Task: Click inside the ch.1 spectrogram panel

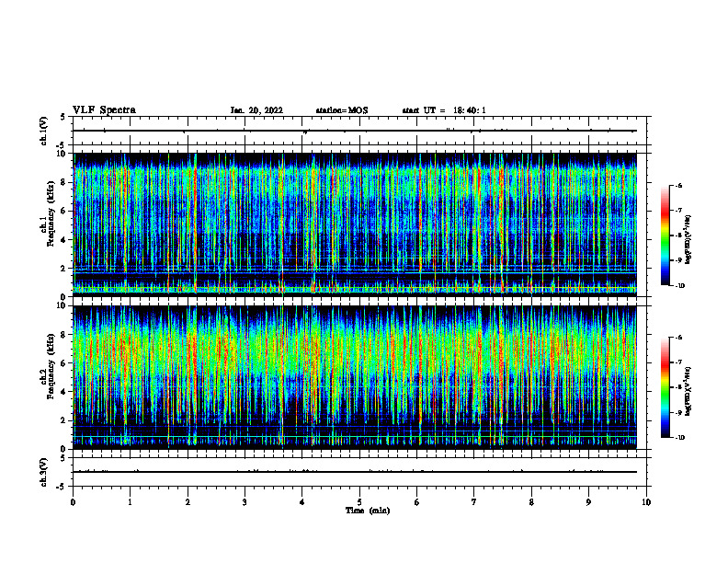Action: [355, 224]
